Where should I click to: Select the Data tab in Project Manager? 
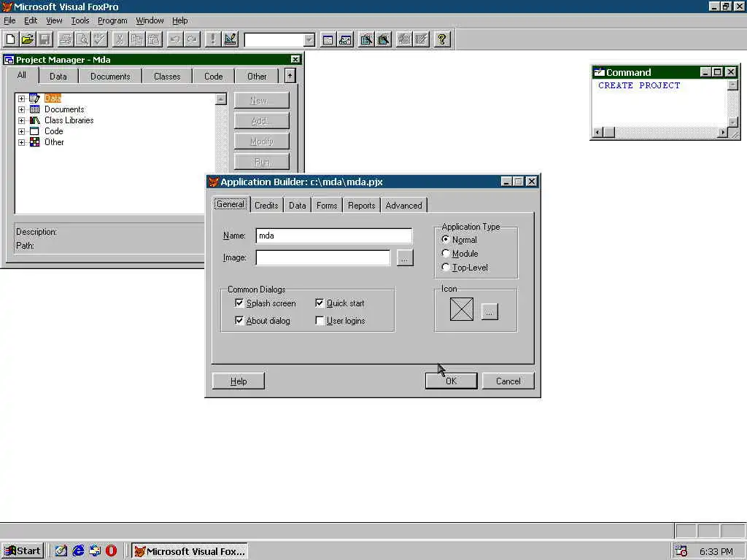pyautogui.click(x=58, y=76)
